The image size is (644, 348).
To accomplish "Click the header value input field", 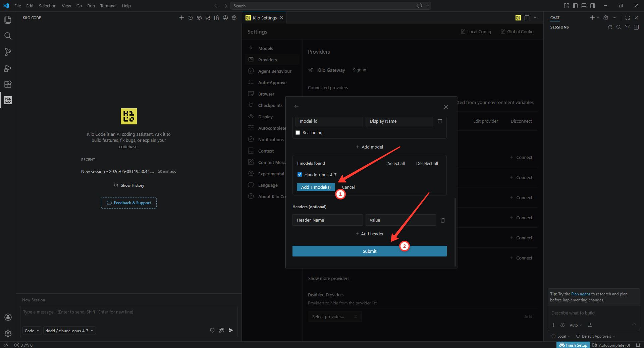I will click(400, 220).
